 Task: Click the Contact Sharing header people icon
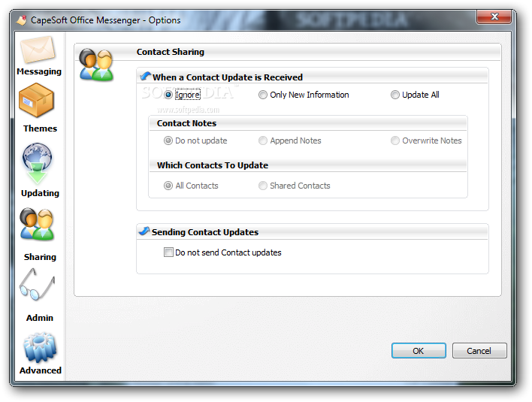(96, 65)
